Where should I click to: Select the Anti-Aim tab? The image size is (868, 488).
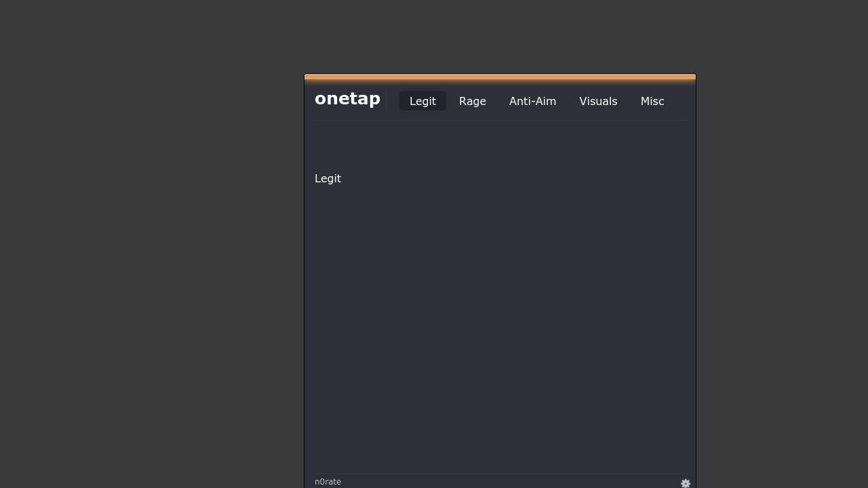tap(532, 101)
